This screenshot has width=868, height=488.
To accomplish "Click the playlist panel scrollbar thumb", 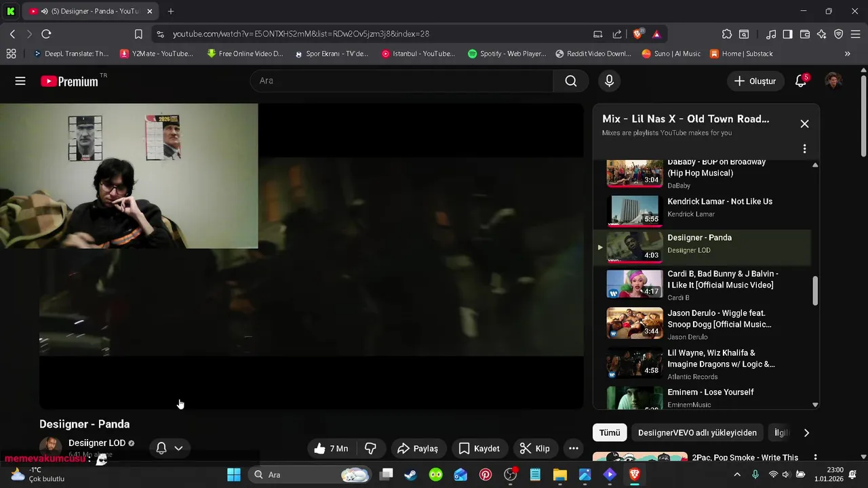I will [815, 291].
